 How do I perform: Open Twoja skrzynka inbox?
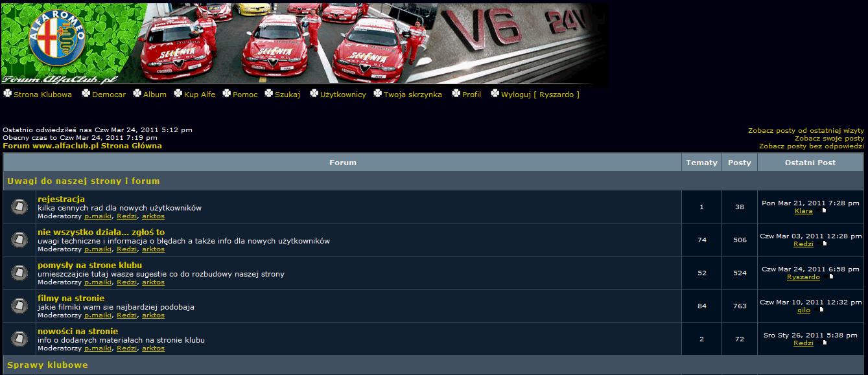[413, 95]
